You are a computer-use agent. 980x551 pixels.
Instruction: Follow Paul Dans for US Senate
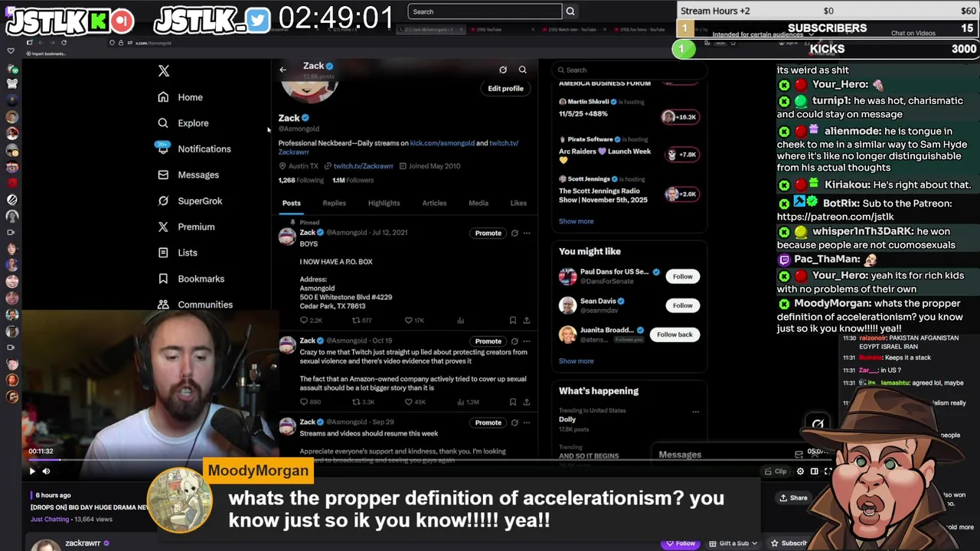[x=682, y=277]
